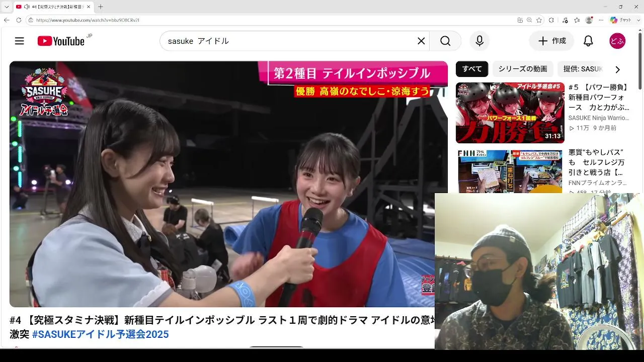The image size is (644, 362).
Task: Click the zoom magnifier icon in address bar
Action: [x=529, y=20]
